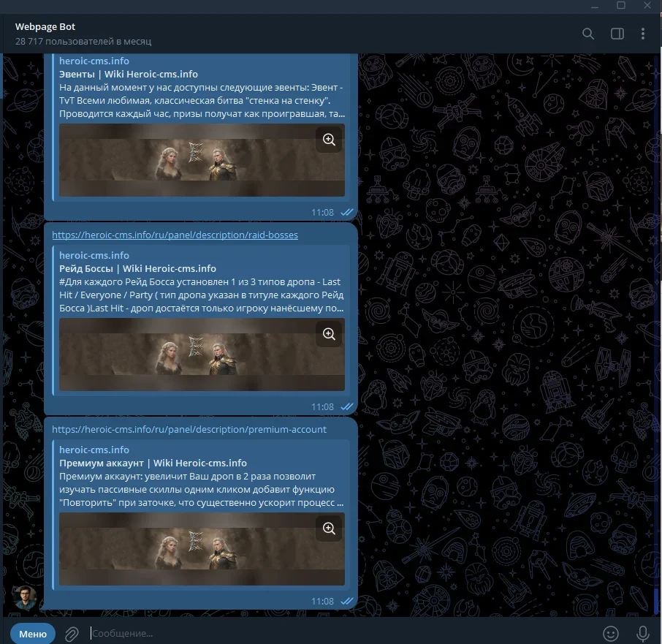Open the emoji picker smiley icon
The width and height of the screenshot is (662, 644).
pyautogui.click(x=611, y=633)
